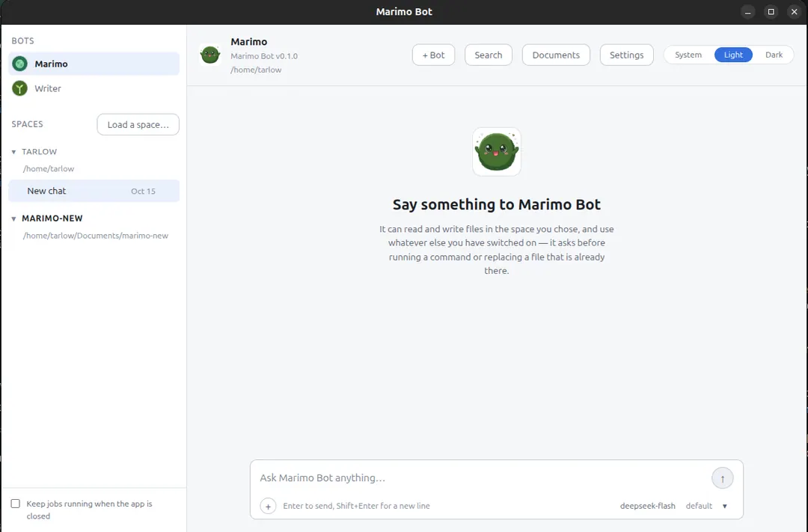Select the Marimo bot in sidebar
The width and height of the screenshot is (808, 532).
click(94, 64)
